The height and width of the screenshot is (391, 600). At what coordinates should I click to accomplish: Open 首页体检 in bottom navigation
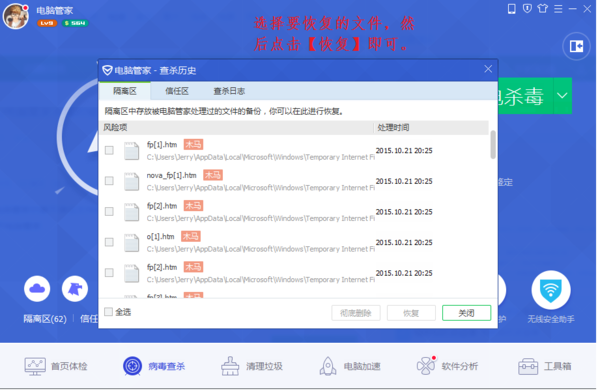coord(56,366)
